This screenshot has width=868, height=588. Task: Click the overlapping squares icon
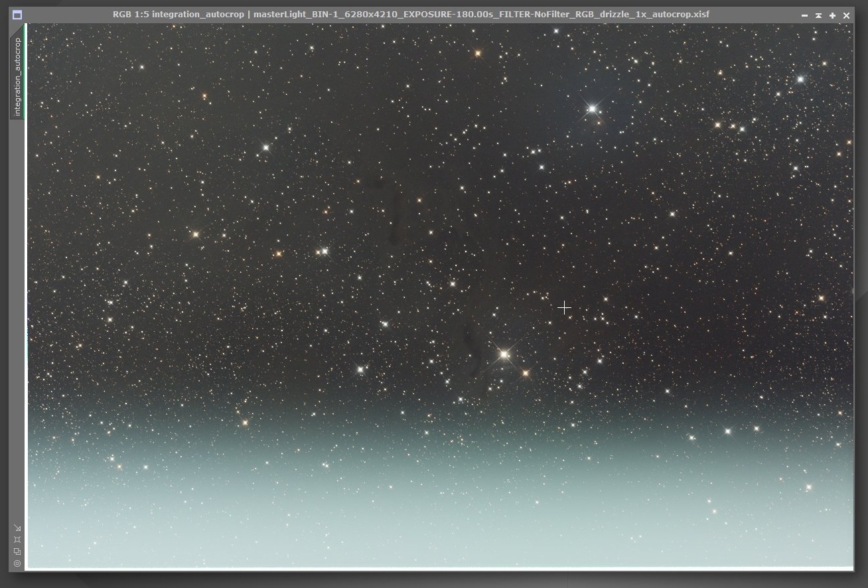click(x=17, y=551)
